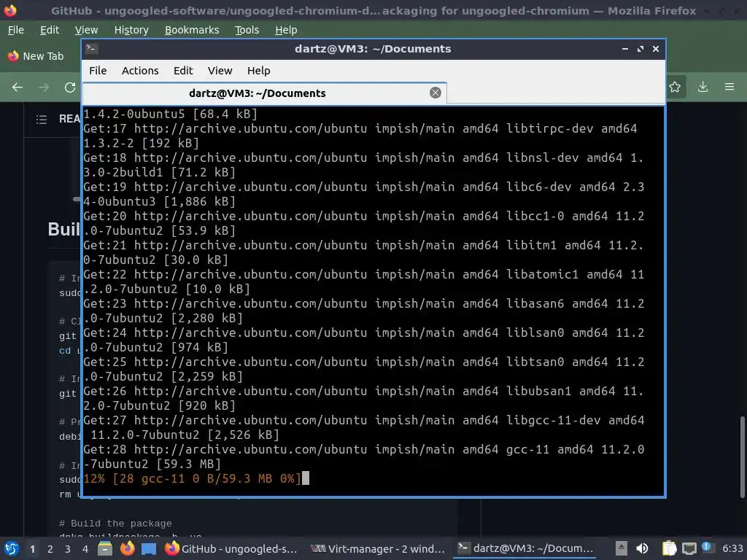Image resolution: width=747 pixels, height=560 pixels.
Task: Open removable media eject tray icon
Action: 621,548
